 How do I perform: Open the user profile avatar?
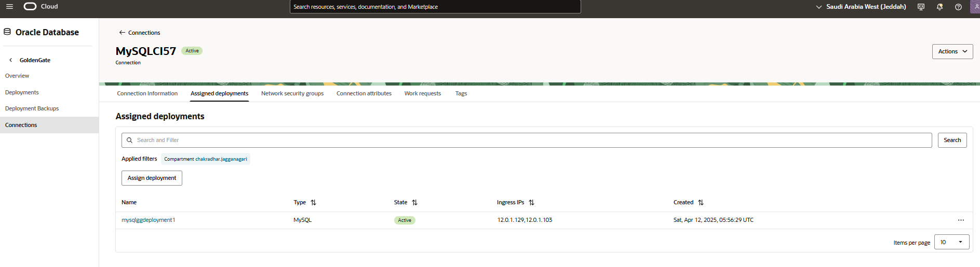(975, 7)
